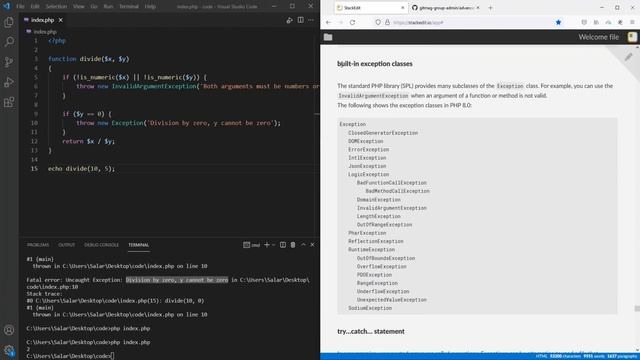Close the terminal panel
Screen dimensions: 640x360
(312, 244)
